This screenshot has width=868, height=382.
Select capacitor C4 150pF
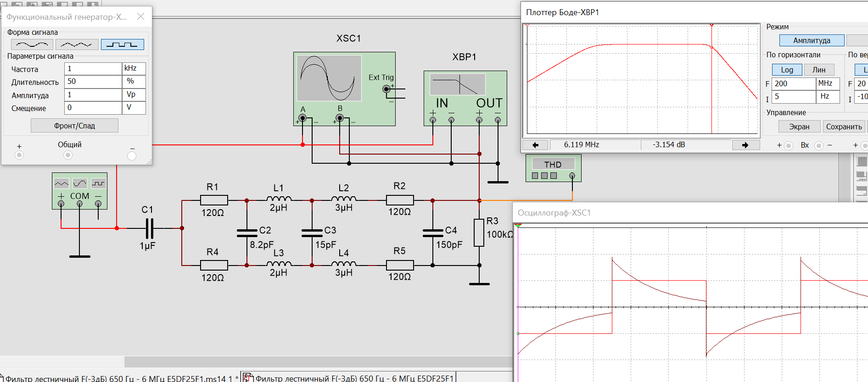click(432, 233)
